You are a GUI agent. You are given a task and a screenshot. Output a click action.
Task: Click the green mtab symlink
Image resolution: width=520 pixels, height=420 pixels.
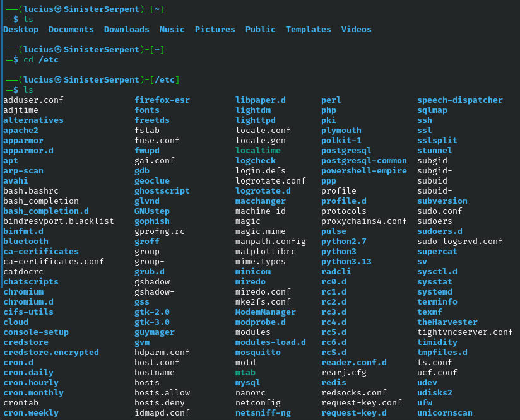point(245,373)
